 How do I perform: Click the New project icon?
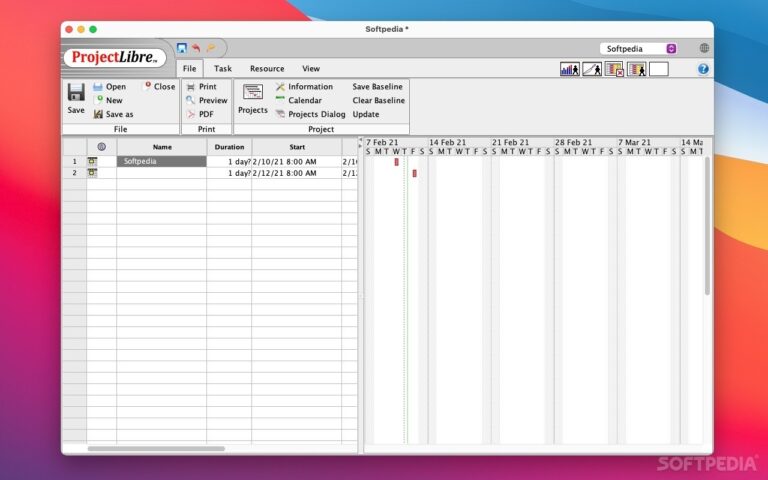coord(98,100)
